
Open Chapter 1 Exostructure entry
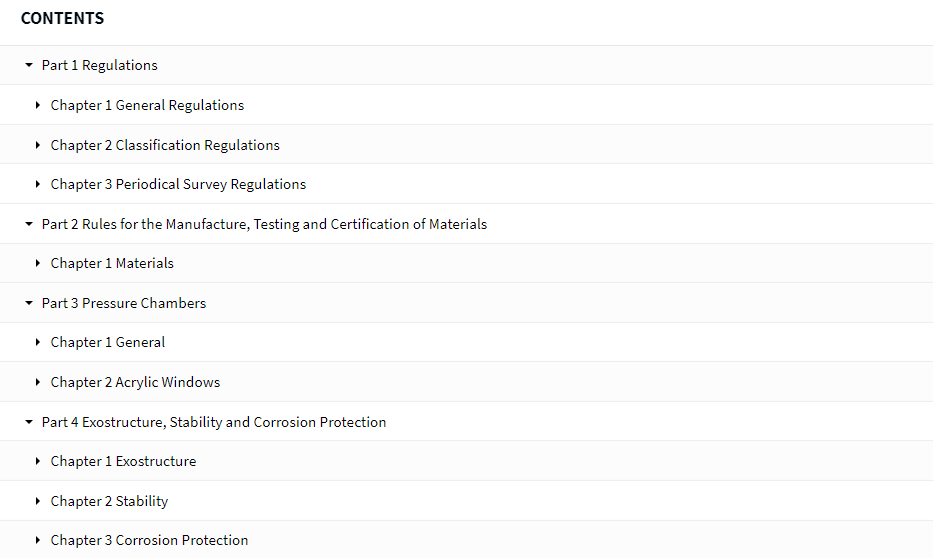tap(123, 461)
